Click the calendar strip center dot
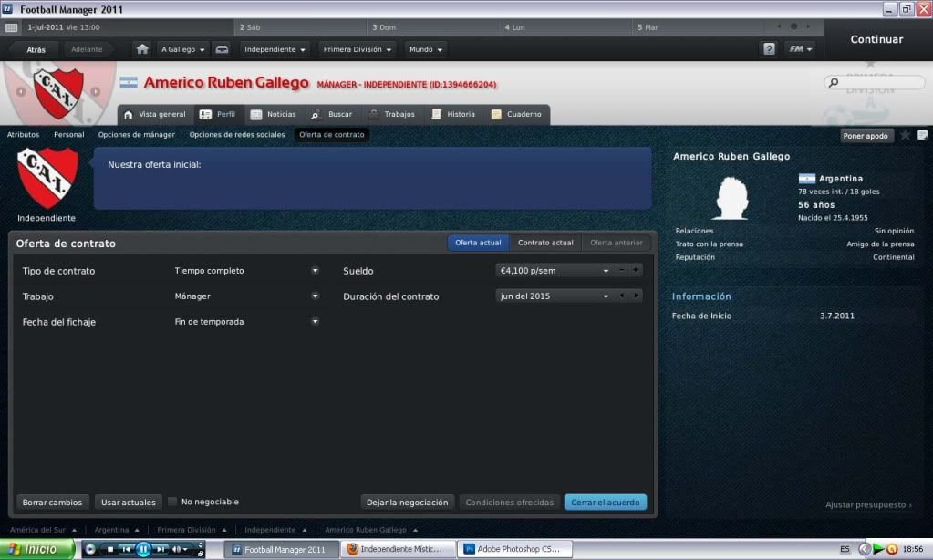The height and width of the screenshot is (560, 933). point(793,26)
